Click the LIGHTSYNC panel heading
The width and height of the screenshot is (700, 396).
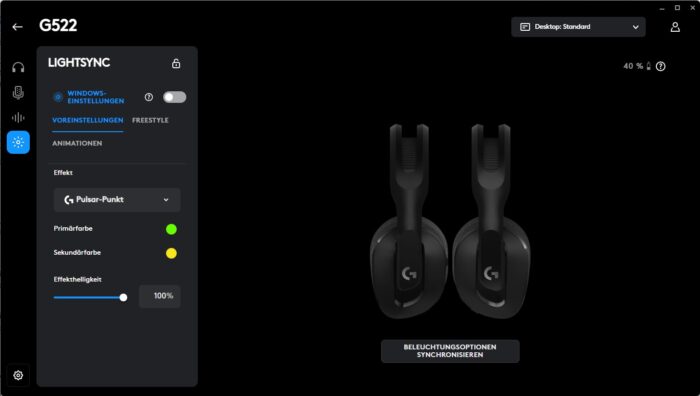pos(79,63)
